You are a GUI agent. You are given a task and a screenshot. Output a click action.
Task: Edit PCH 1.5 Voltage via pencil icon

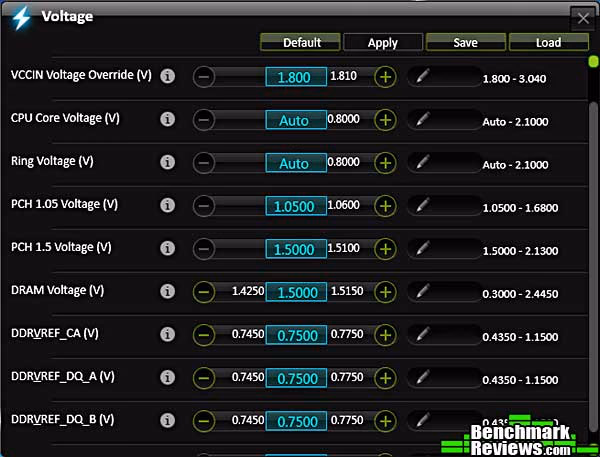pyautogui.click(x=422, y=248)
